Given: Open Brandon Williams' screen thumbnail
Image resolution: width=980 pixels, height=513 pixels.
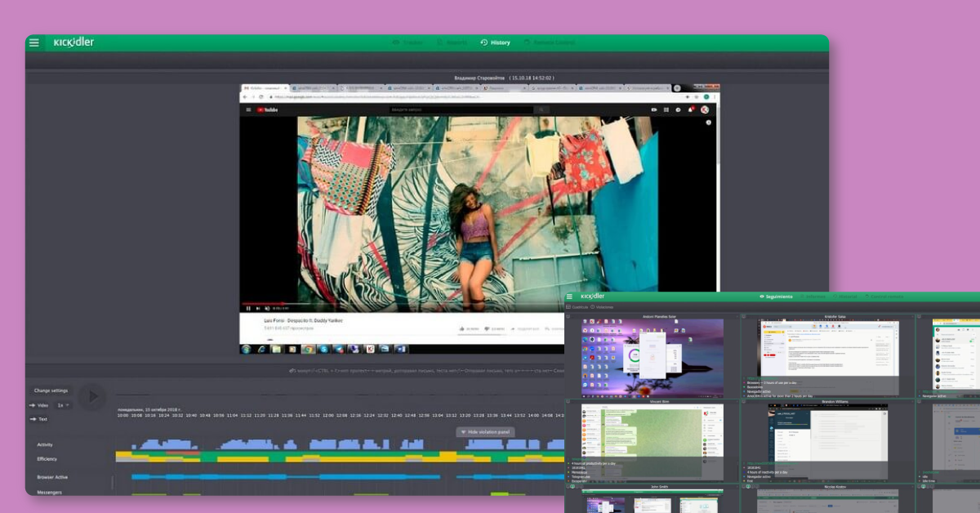Looking at the screenshot, I should [x=828, y=441].
